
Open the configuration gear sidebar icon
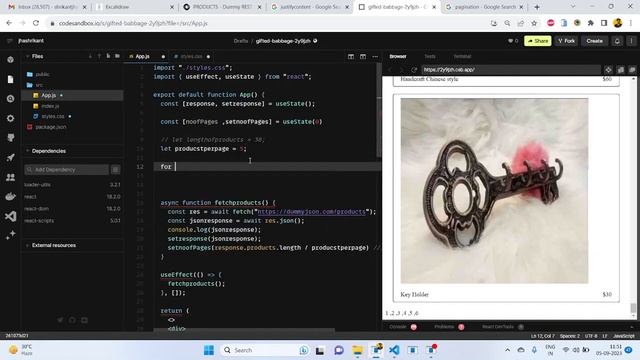click(x=11, y=118)
